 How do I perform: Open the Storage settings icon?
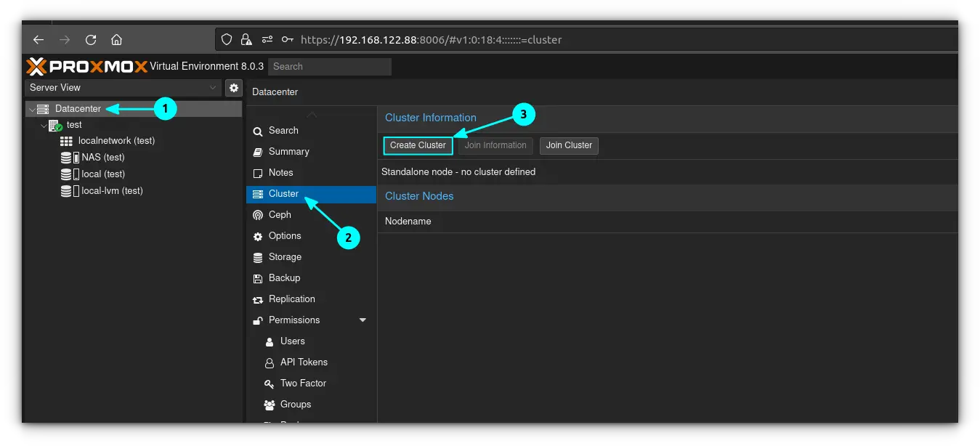tap(258, 256)
